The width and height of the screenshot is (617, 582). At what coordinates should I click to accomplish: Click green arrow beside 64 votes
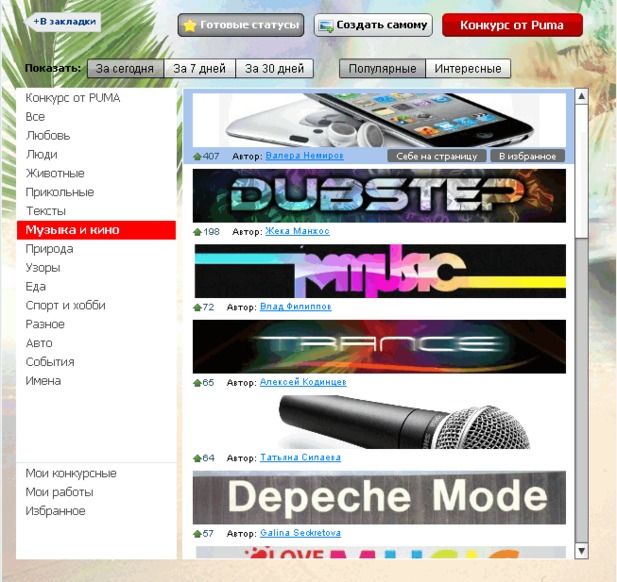tap(197, 458)
